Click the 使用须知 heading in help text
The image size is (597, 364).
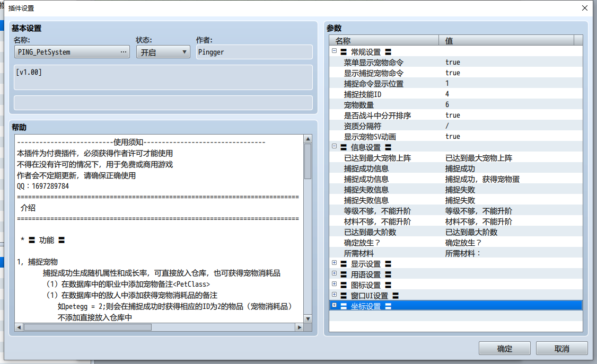(128, 142)
